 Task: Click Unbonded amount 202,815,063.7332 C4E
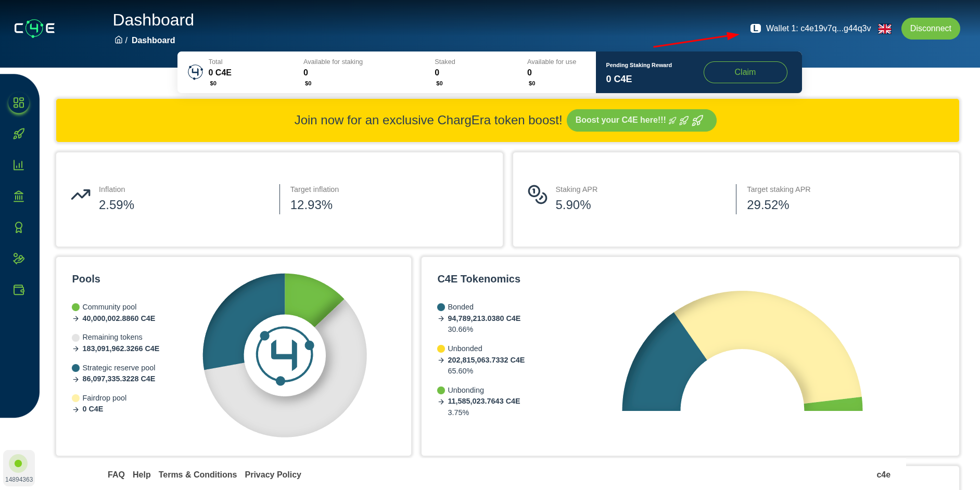click(x=486, y=360)
